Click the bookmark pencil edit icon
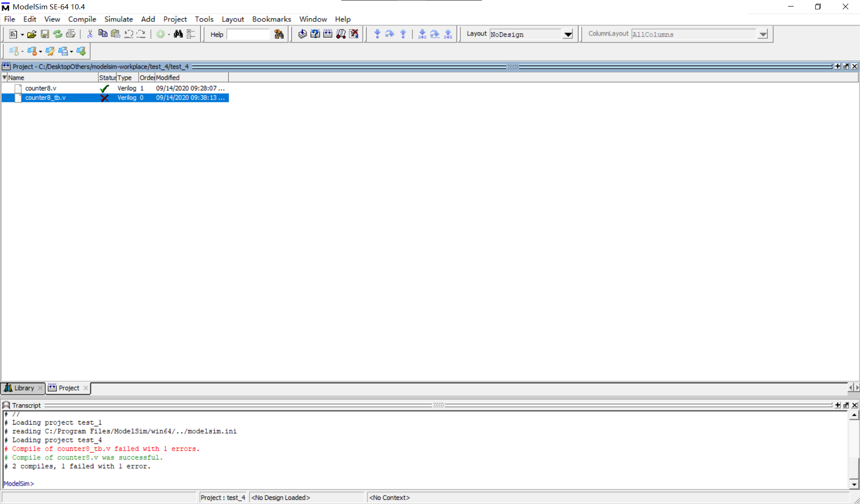The image size is (860, 504). pyautogui.click(x=50, y=51)
